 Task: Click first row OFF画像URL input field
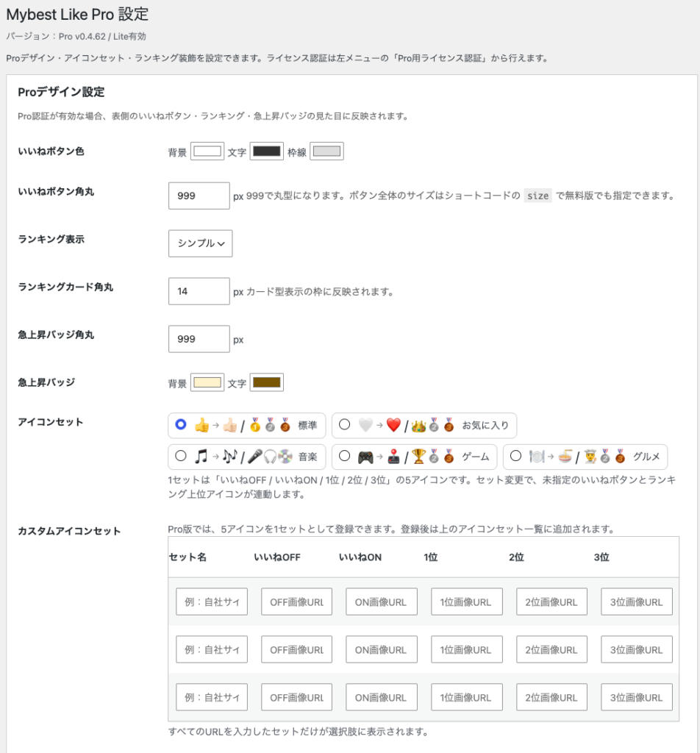(297, 602)
